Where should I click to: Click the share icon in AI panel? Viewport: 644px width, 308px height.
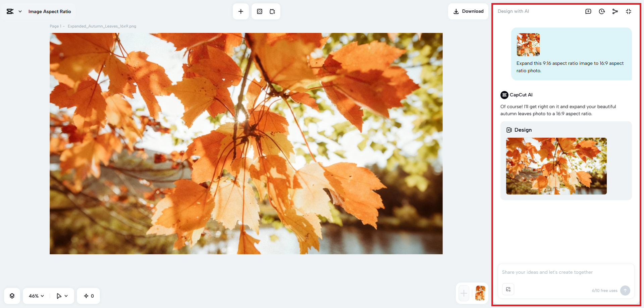(x=615, y=11)
